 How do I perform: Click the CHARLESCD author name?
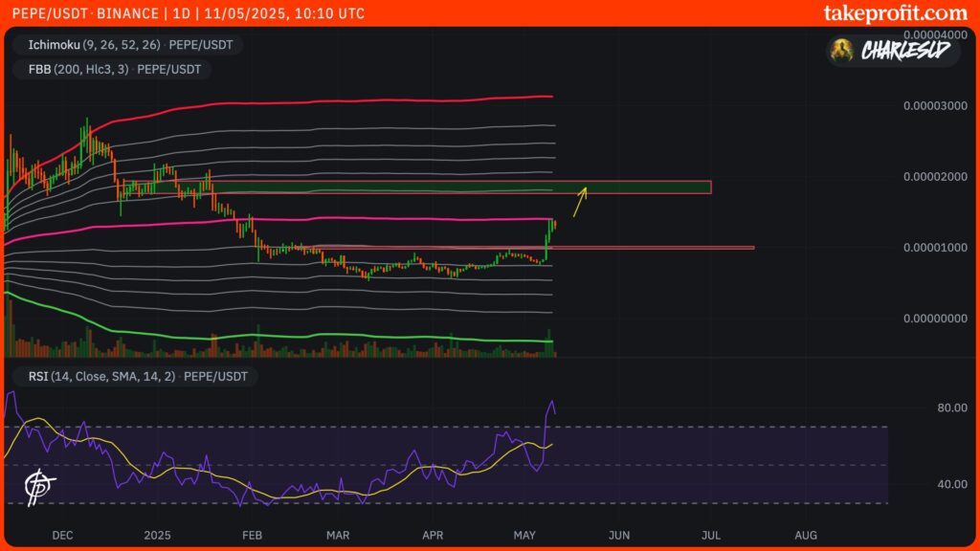coord(905,51)
